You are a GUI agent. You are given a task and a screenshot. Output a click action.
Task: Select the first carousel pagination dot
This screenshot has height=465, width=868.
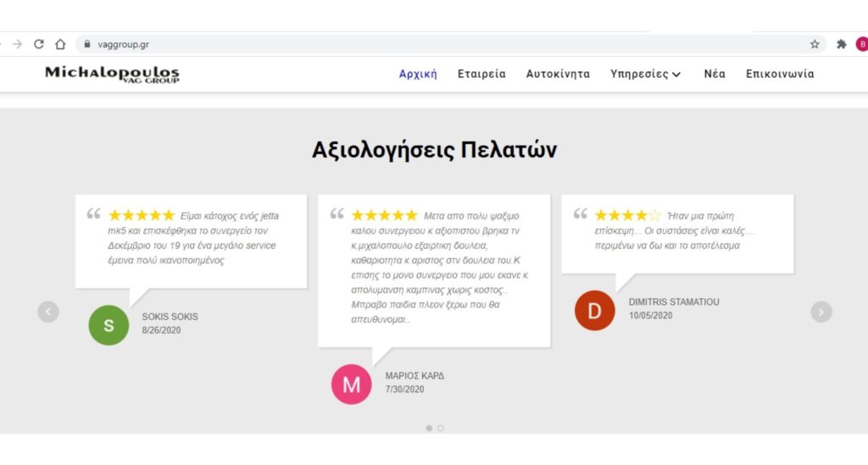(429, 428)
